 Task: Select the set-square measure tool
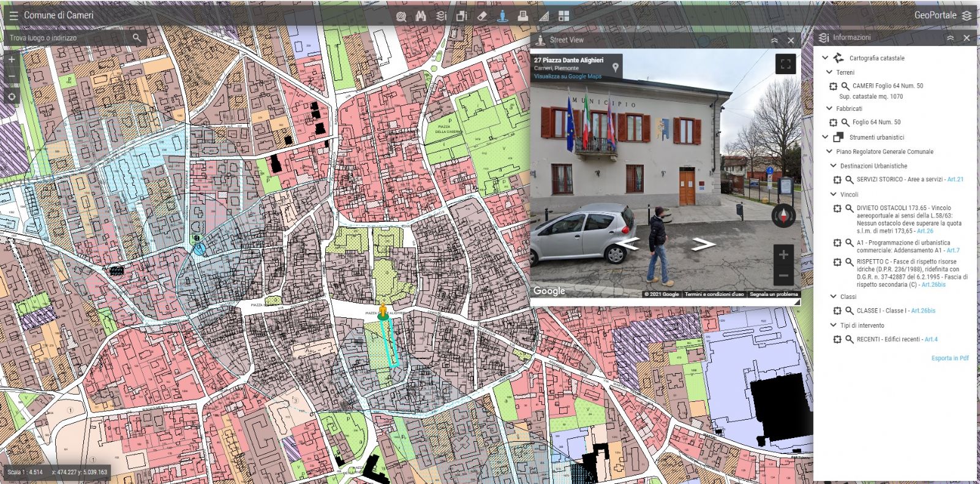coord(543,17)
